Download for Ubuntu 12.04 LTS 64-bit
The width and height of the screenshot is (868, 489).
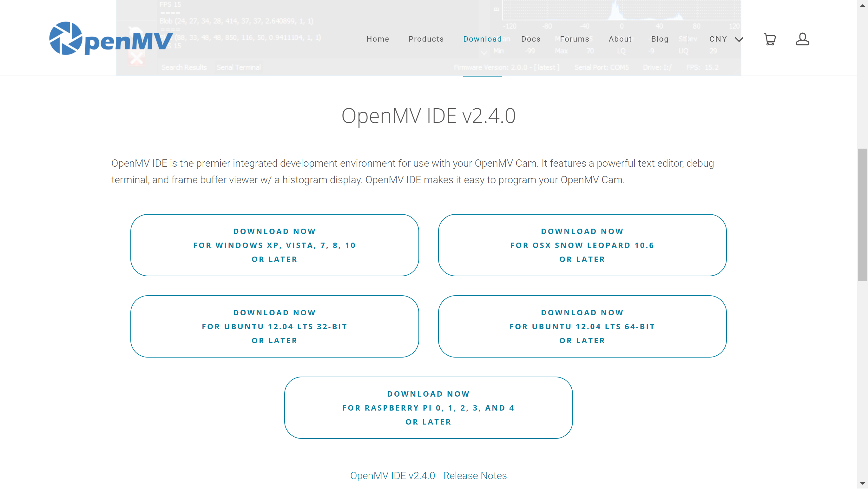(x=582, y=326)
